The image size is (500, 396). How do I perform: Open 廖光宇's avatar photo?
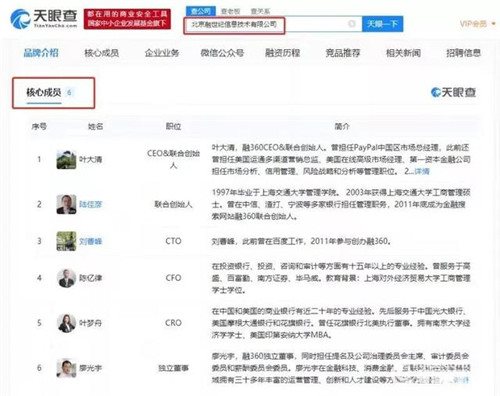66,368
